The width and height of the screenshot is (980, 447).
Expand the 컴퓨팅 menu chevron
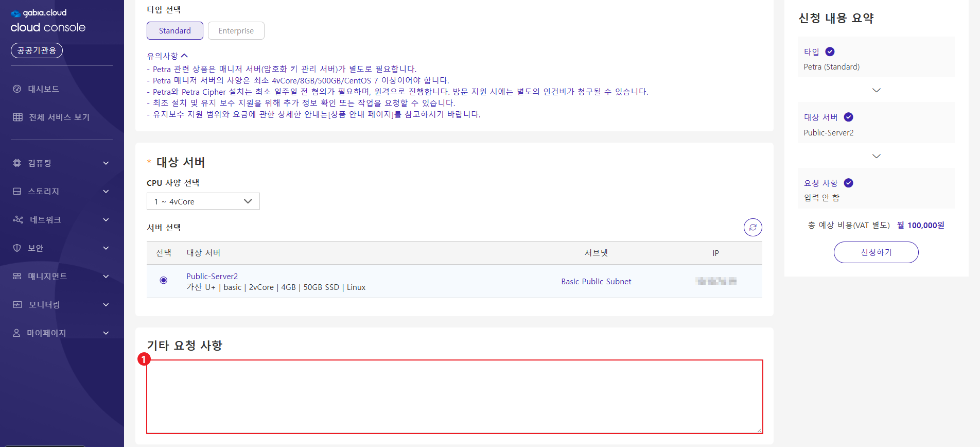click(106, 163)
